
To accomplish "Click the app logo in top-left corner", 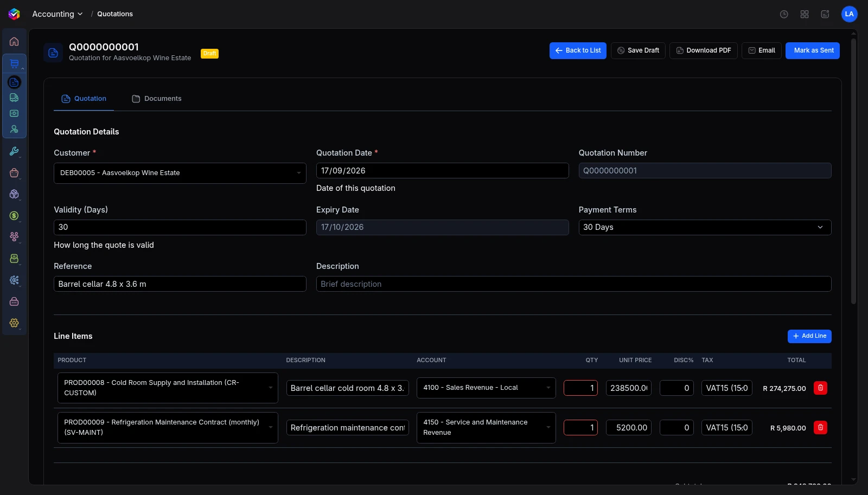I will pyautogui.click(x=14, y=14).
